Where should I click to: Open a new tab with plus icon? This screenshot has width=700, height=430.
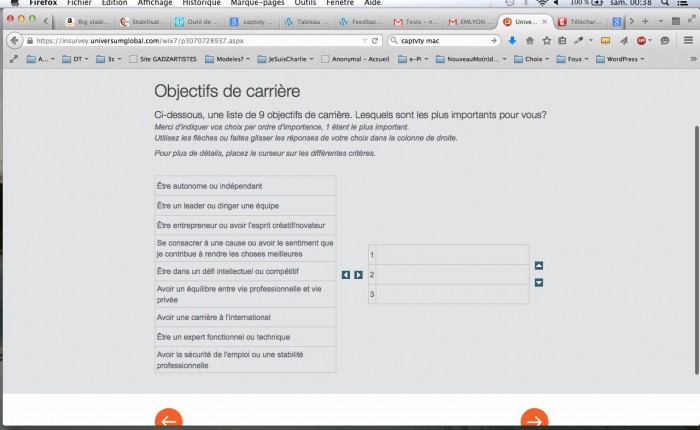click(645, 21)
